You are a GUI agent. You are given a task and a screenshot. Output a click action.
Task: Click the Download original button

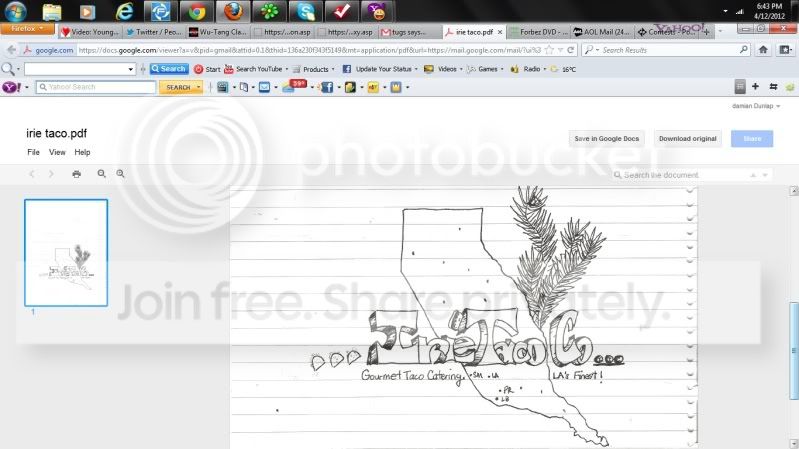click(x=687, y=139)
